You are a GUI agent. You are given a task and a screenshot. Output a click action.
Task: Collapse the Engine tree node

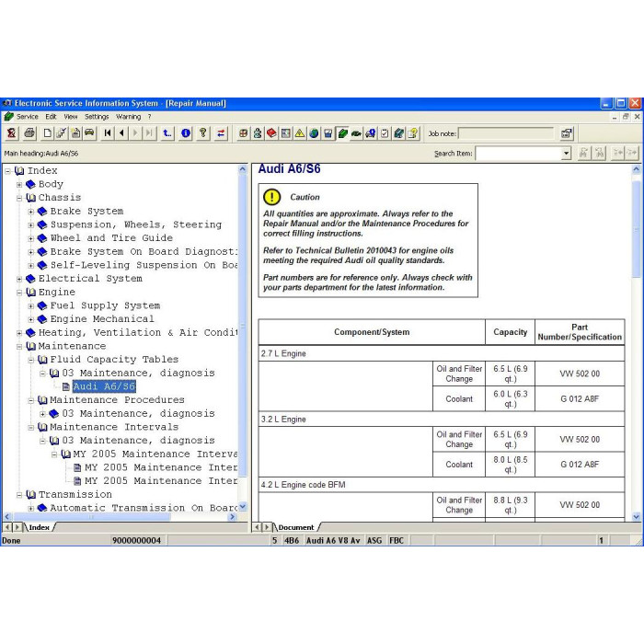[x=19, y=293]
